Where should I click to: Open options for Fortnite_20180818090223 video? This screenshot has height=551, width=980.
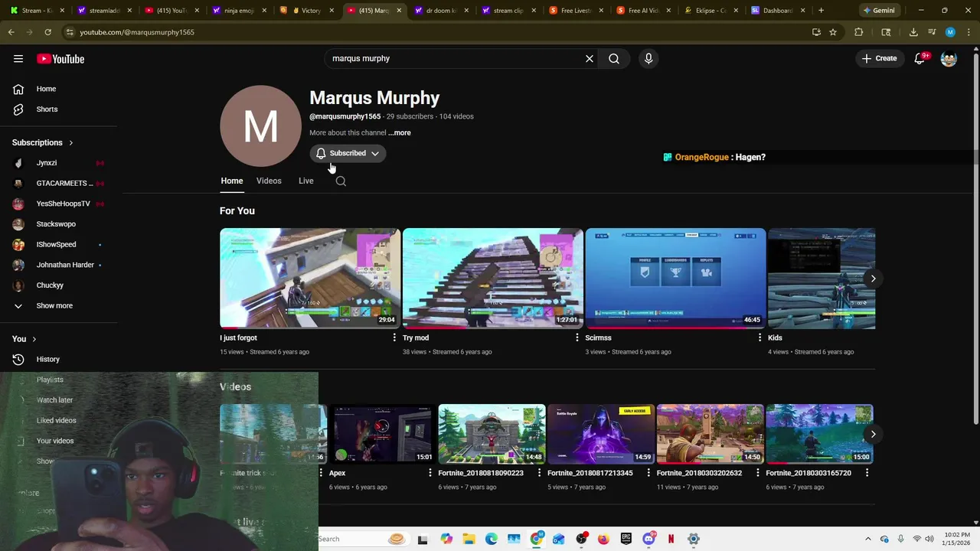(539, 473)
